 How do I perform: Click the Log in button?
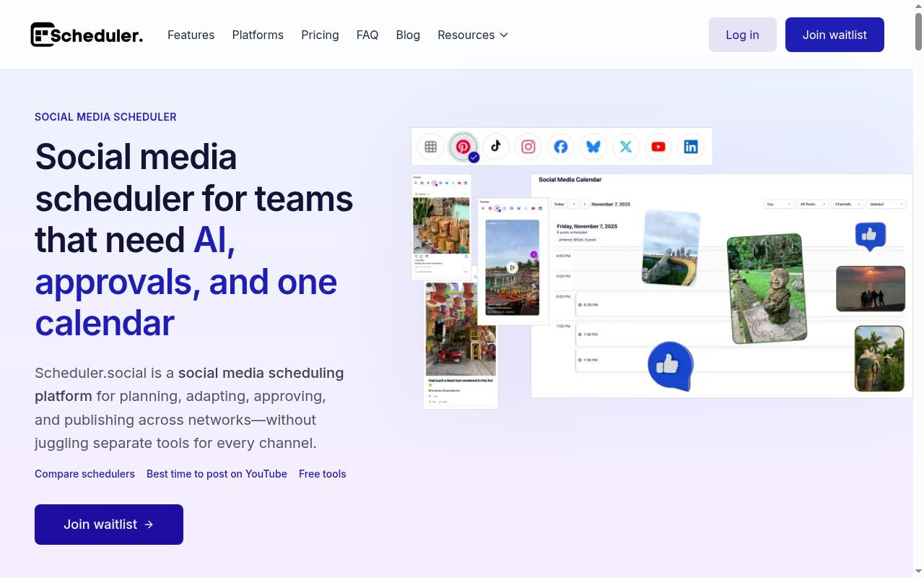tap(742, 35)
